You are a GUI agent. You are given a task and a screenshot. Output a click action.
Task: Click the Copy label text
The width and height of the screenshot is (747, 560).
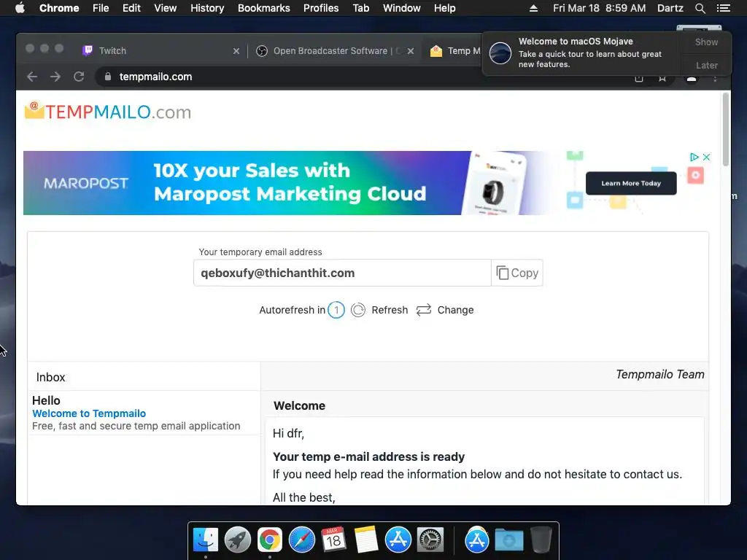[x=525, y=273]
